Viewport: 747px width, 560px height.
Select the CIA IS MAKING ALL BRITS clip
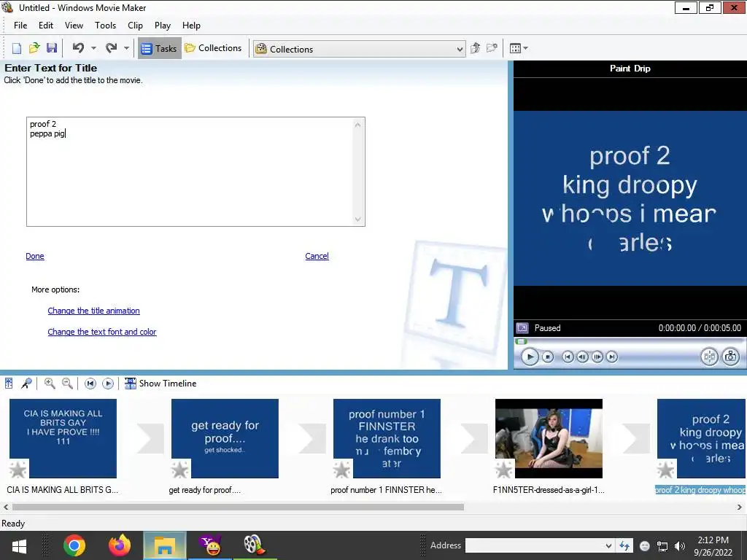click(x=63, y=438)
